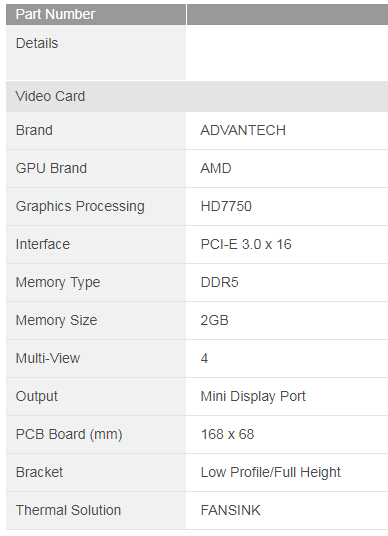Select the Interface row label

coord(96,244)
